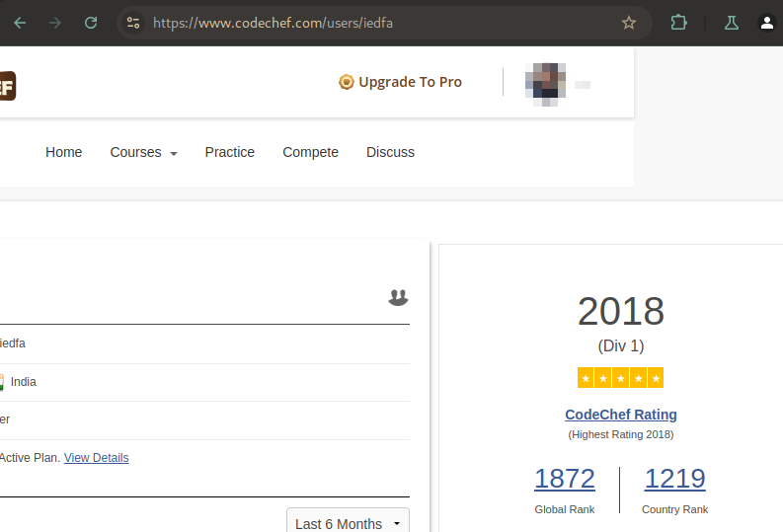783x532 pixels.
Task: Click the Global Rank label
Action: (x=564, y=509)
